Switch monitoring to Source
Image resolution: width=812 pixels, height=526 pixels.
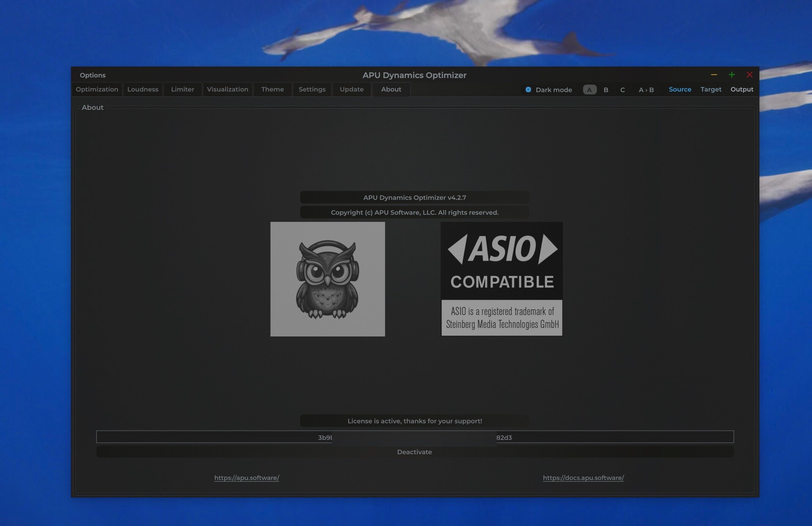tap(680, 89)
